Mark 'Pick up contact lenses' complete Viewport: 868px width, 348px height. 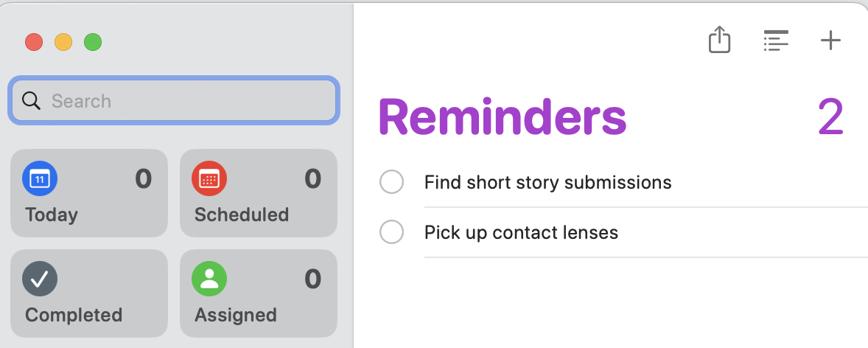(x=391, y=233)
